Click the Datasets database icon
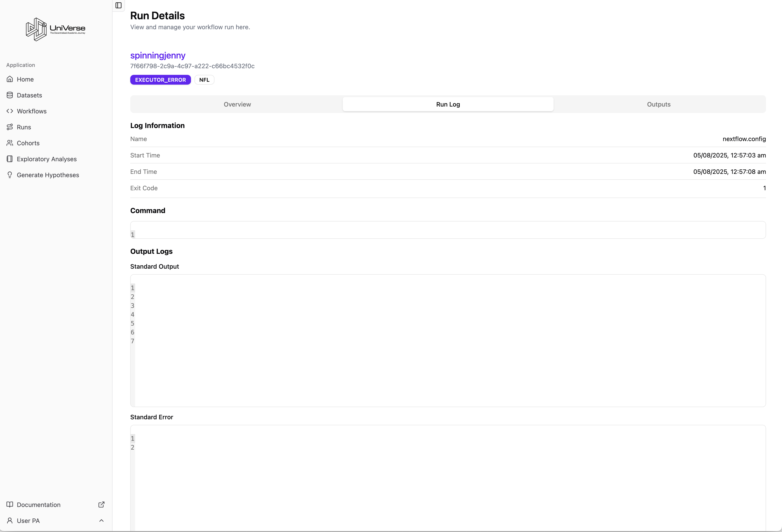Viewport: 782px width, 532px height. tap(10, 95)
